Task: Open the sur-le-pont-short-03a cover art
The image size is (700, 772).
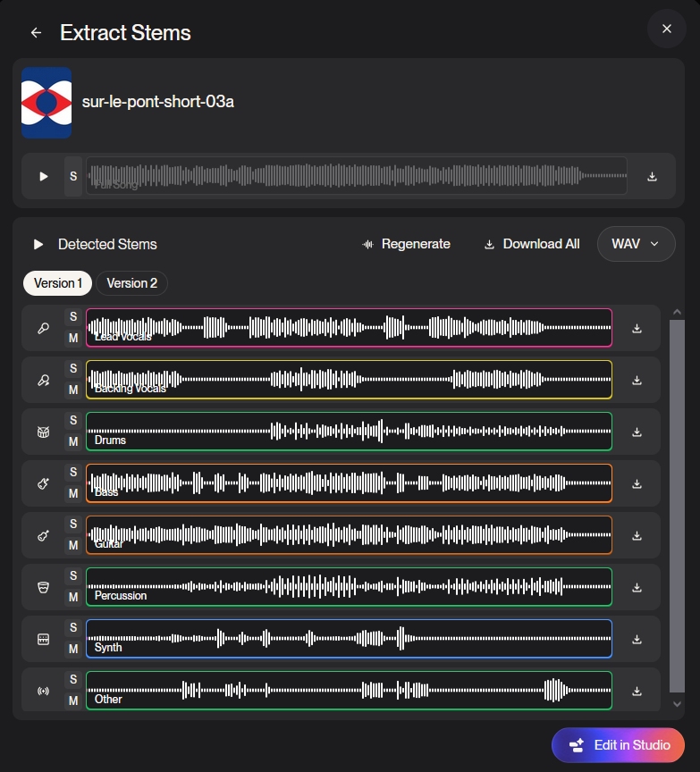Action: pos(46,103)
